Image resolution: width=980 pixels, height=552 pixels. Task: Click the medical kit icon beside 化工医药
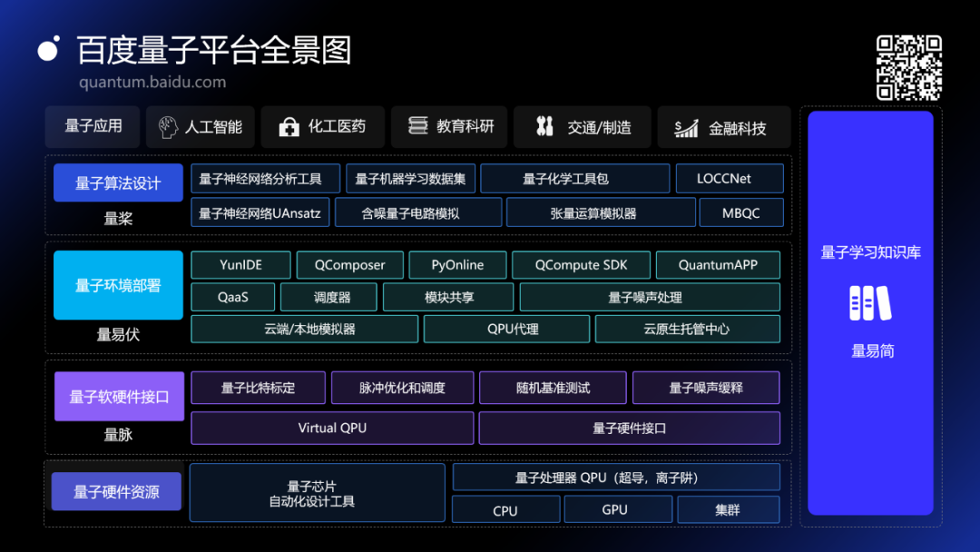coord(289,127)
